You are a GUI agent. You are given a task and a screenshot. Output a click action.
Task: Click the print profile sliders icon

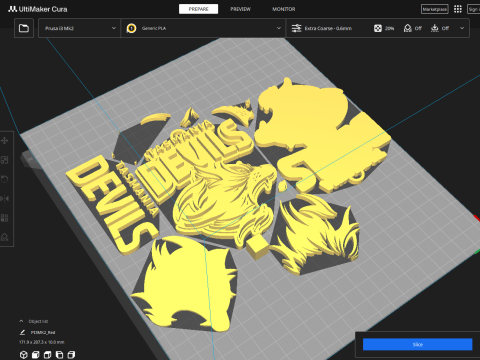click(x=296, y=28)
